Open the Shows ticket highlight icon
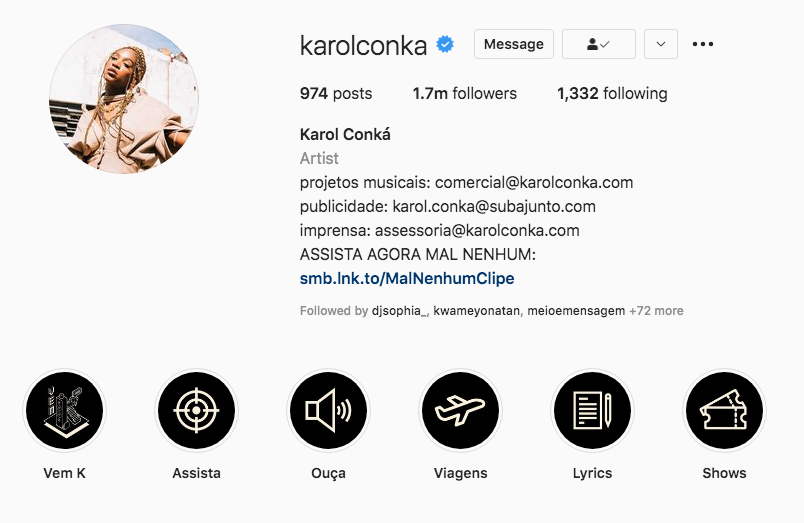The height and width of the screenshot is (523, 804). [x=724, y=411]
